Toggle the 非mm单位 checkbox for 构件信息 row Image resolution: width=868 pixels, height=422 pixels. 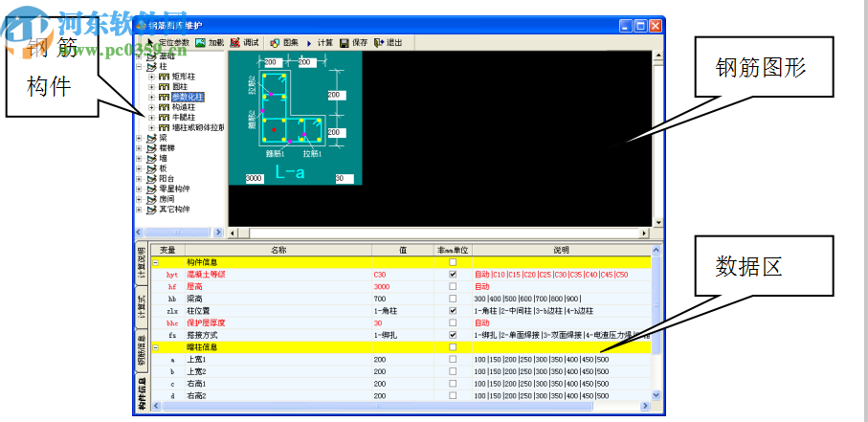(453, 261)
